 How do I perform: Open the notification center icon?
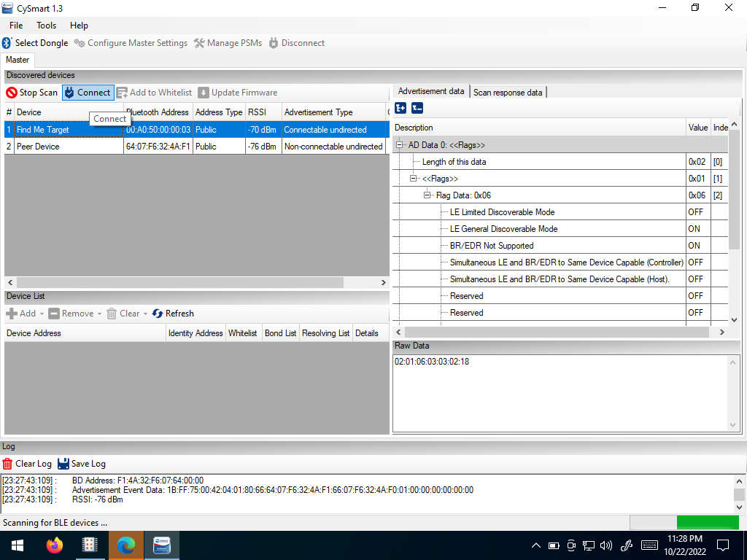point(723,545)
